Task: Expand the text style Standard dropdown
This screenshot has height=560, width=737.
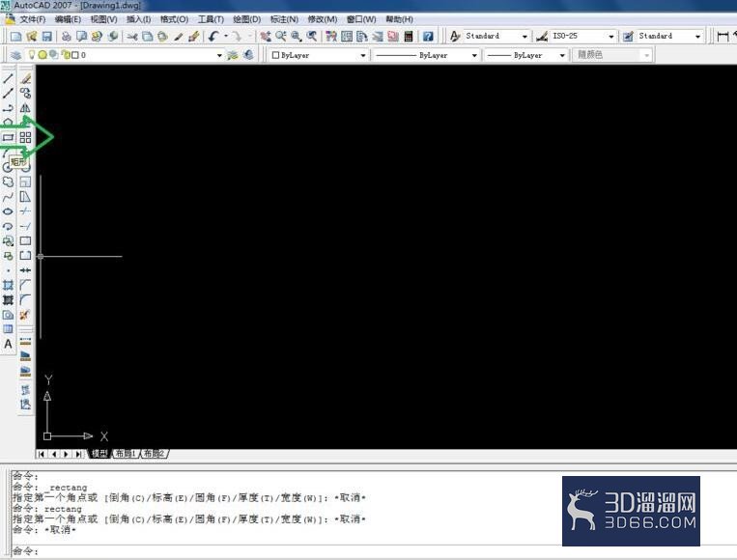Action: point(524,36)
